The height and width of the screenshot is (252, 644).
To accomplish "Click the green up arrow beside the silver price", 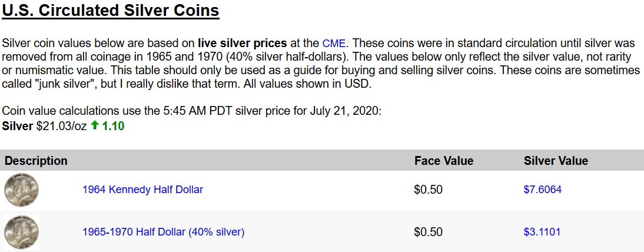I will click(95, 126).
